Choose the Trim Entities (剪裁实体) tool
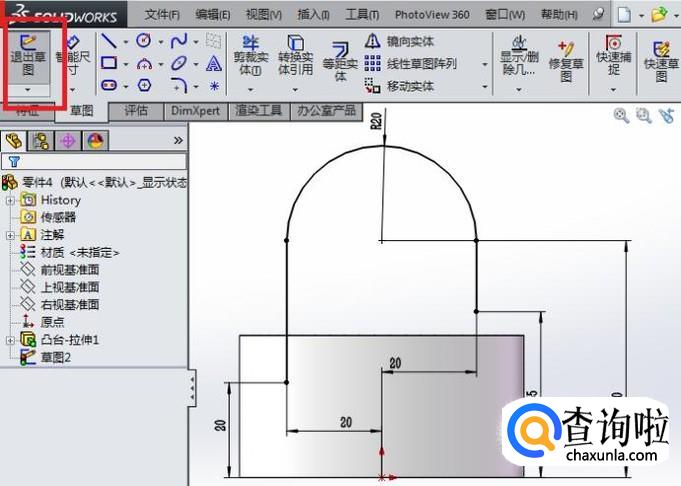This screenshot has width=681, height=486. 250,57
